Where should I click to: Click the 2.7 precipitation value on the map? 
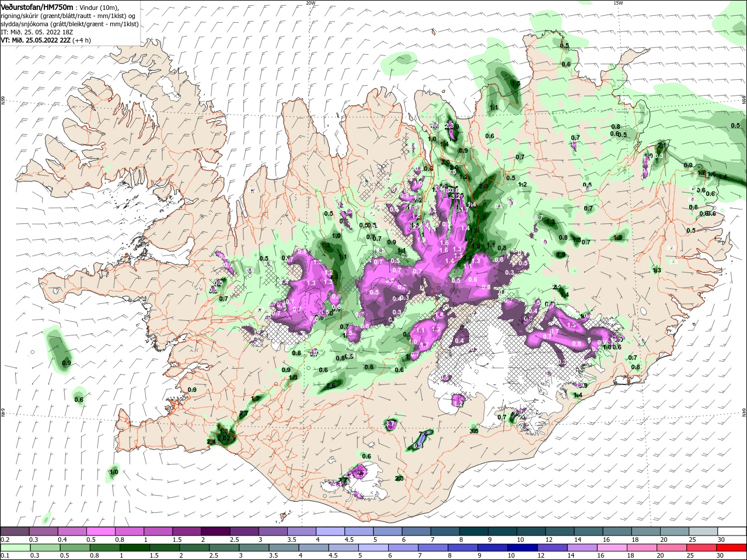(244, 413)
